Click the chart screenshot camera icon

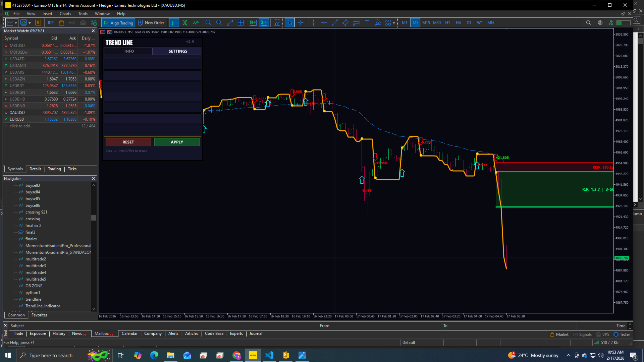coord(277,23)
